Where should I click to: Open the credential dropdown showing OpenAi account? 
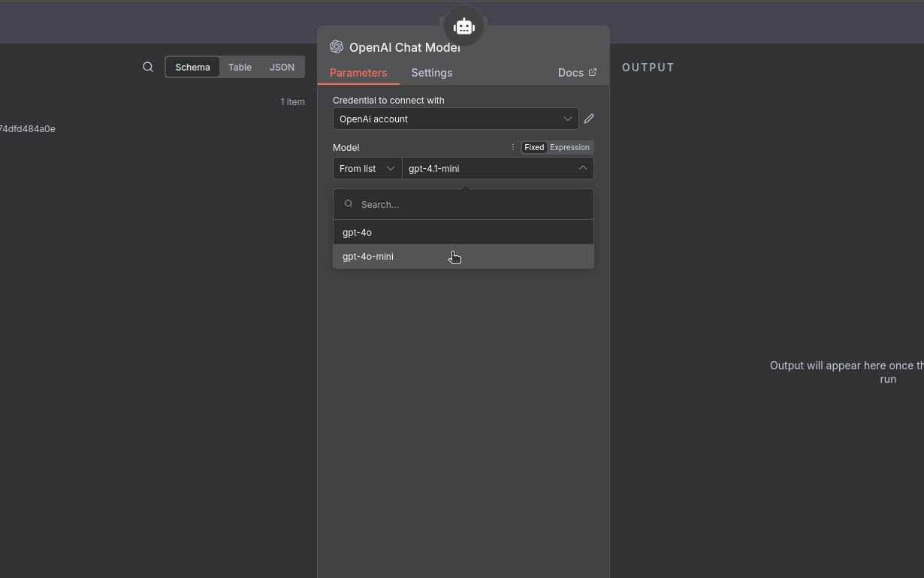click(455, 119)
